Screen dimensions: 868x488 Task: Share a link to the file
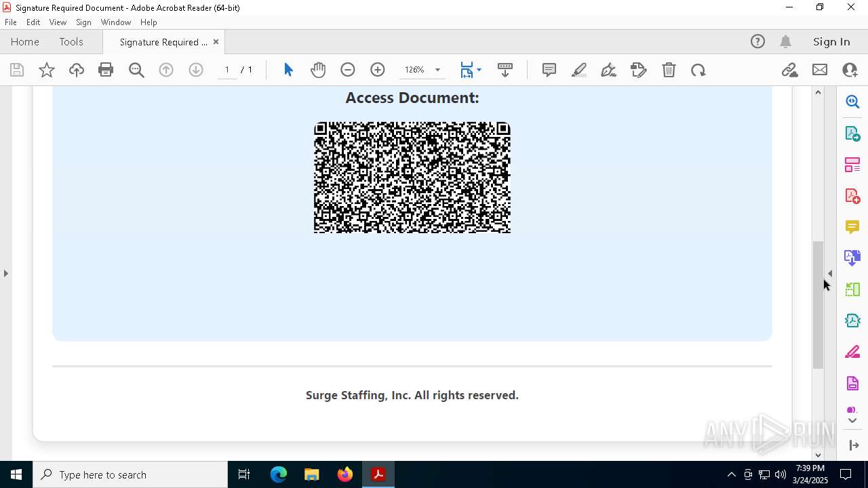point(790,70)
